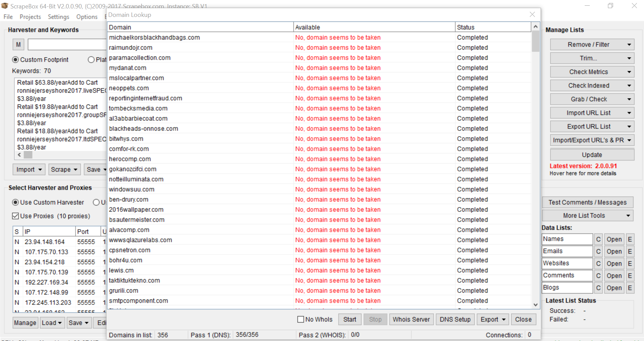
Task: Open the Websites data list
Action: coord(614,263)
